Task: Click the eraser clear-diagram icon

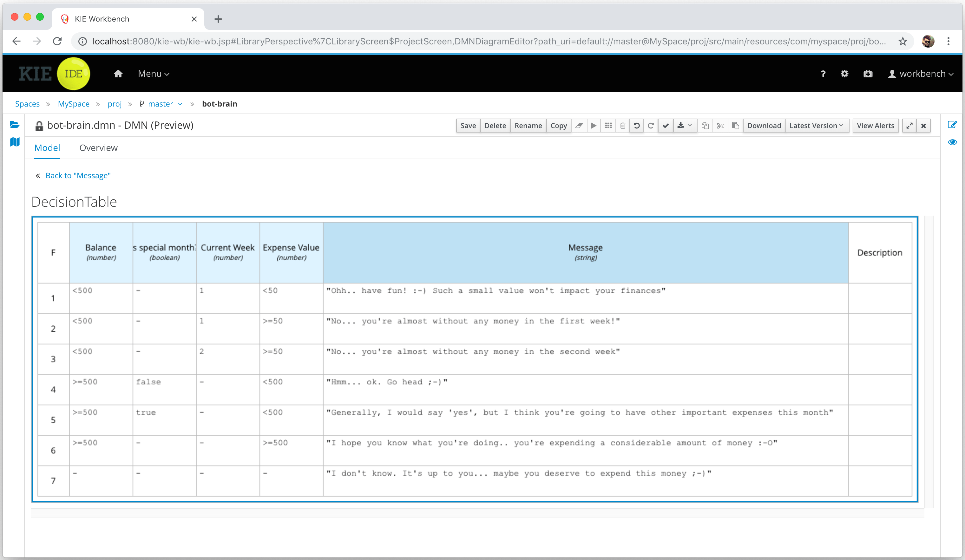Action: pos(579,126)
